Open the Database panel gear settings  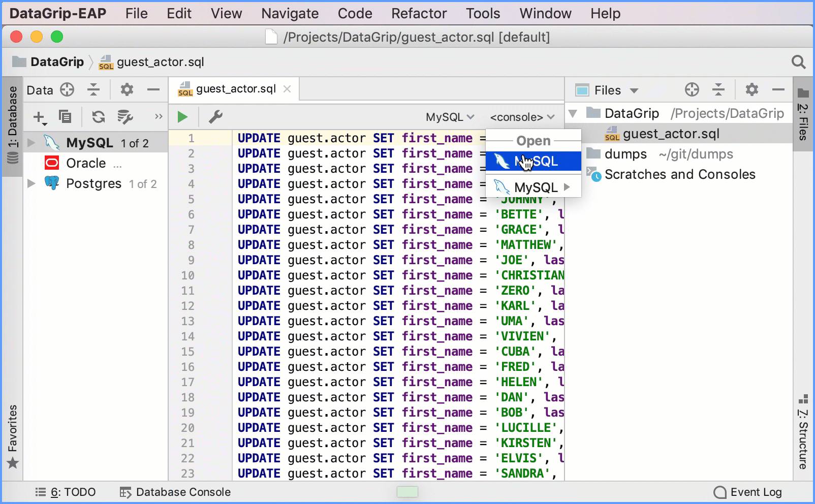coord(127,90)
